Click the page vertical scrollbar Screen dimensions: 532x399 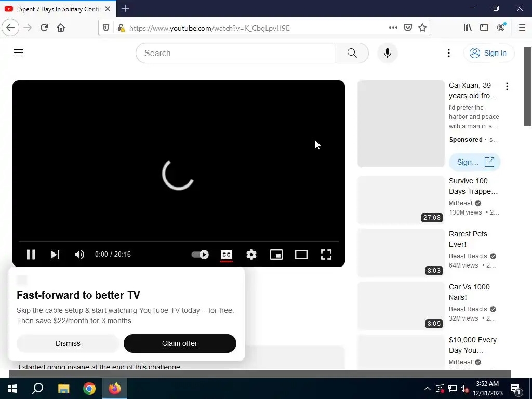(x=528, y=86)
